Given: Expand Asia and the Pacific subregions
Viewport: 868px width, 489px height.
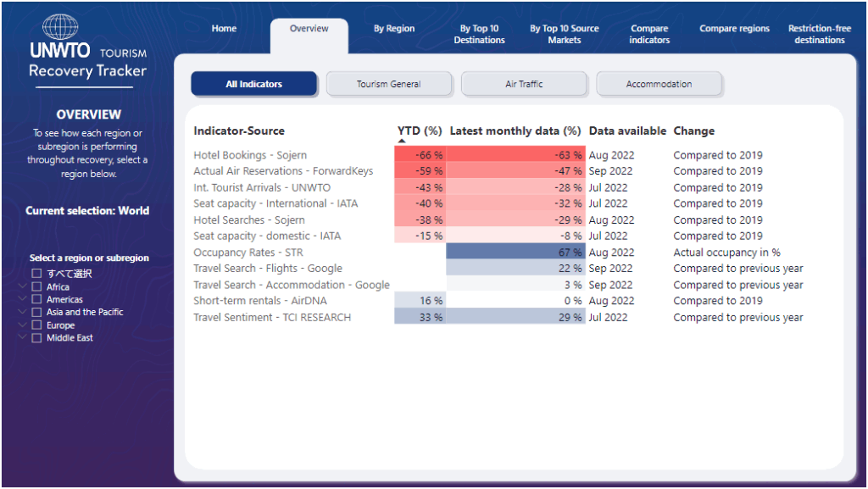Looking at the screenshot, I should click(23, 311).
